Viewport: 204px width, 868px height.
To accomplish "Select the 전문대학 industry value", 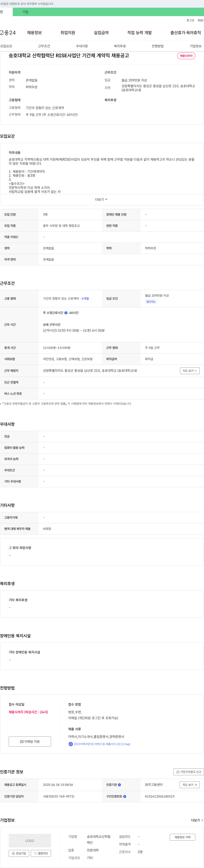I will click(93, 850).
